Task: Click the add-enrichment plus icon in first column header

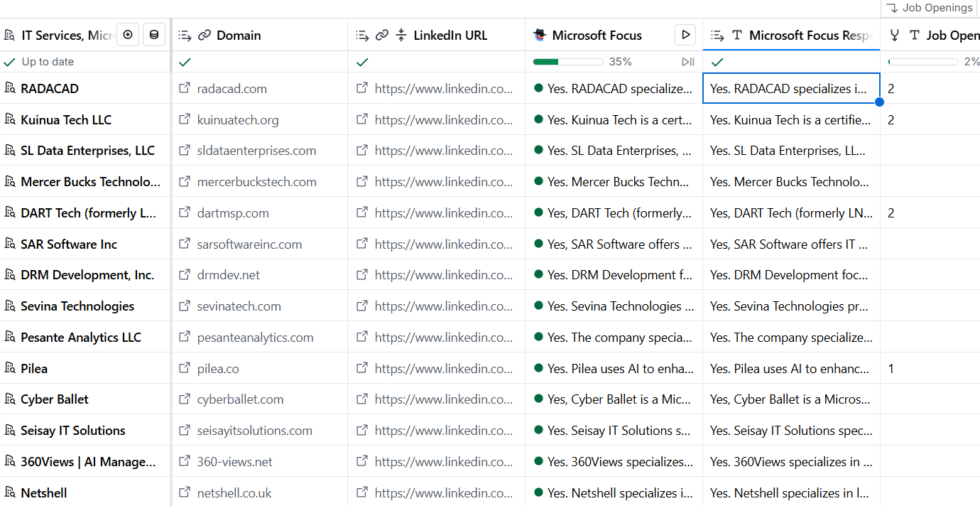Action: (x=127, y=35)
